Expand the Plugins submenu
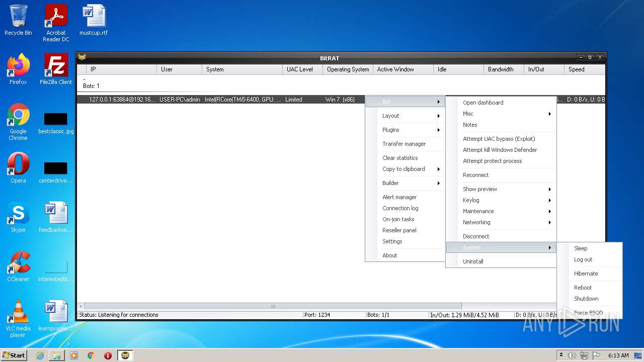 pos(405,130)
